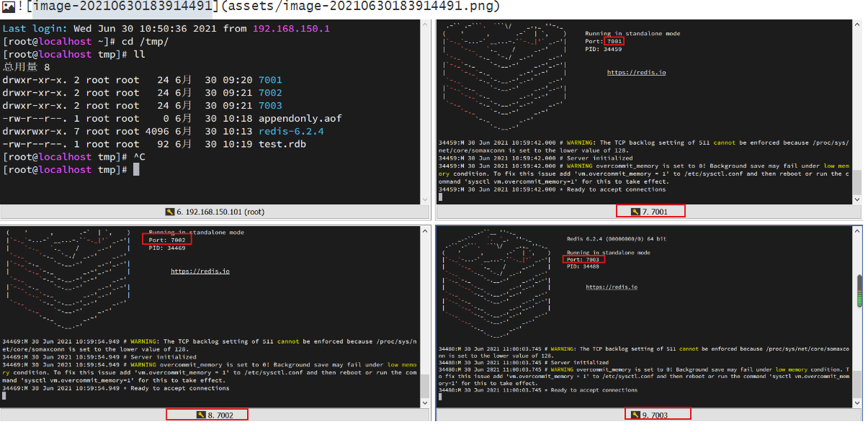868x432 pixels.
Task: Click the "Port: 7002" text
Action: 168,240
